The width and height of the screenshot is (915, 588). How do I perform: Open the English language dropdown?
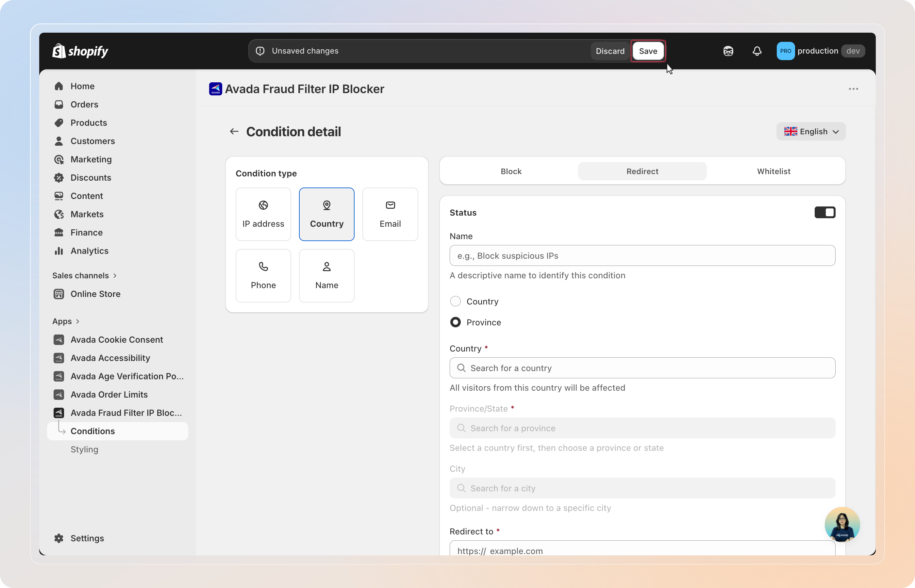point(811,131)
